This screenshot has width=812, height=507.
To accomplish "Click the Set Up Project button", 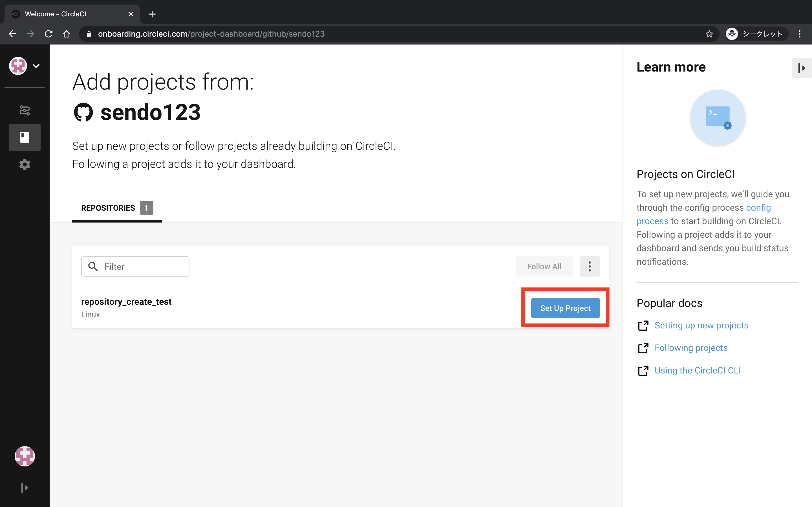I will 565,308.
